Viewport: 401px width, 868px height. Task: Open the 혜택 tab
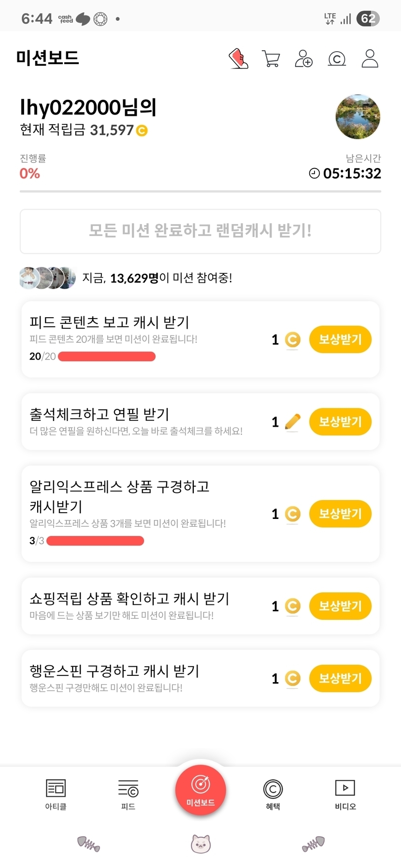click(x=273, y=794)
